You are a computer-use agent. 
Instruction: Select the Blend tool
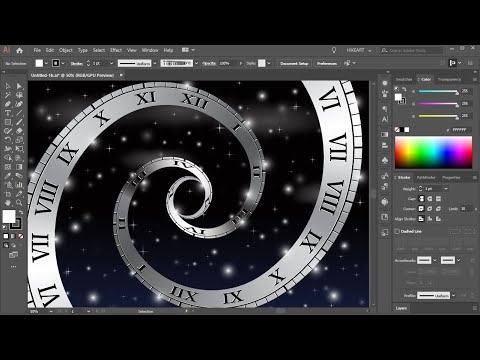pos(19,176)
